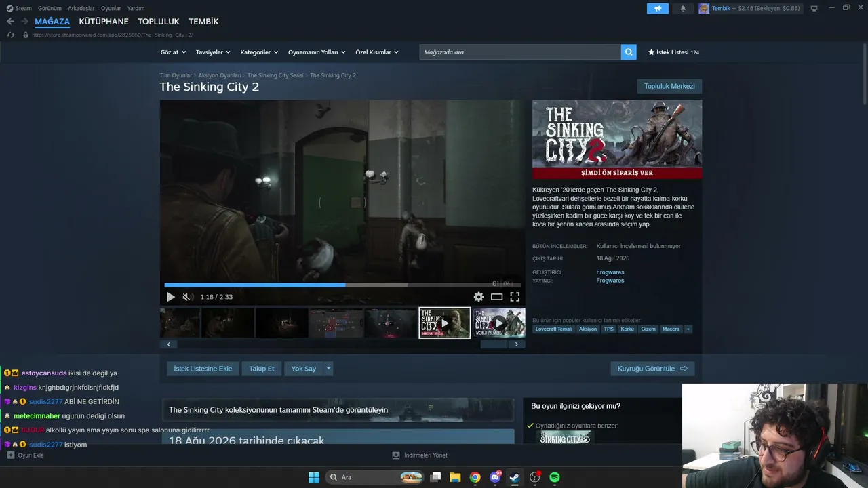Play the Sinking City 2 trailer video
The height and width of the screenshot is (488, 868).
coord(171,297)
